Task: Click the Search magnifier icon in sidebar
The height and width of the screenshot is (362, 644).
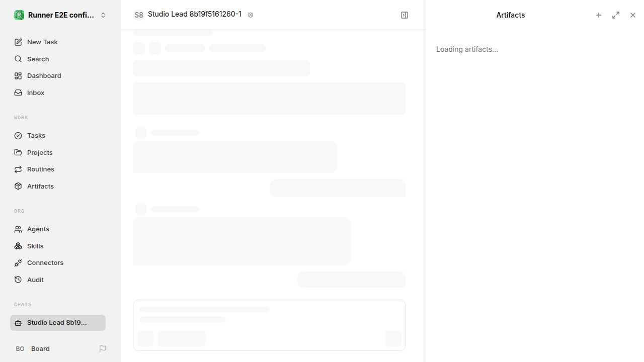Action: pos(18,59)
